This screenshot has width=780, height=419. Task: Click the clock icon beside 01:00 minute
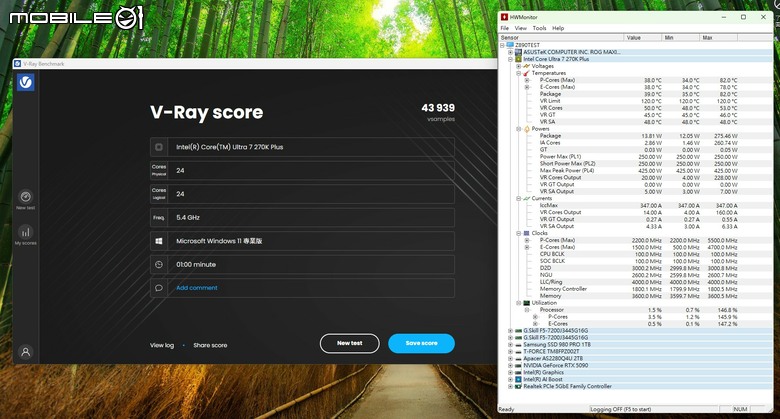pyautogui.click(x=159, y=265)
